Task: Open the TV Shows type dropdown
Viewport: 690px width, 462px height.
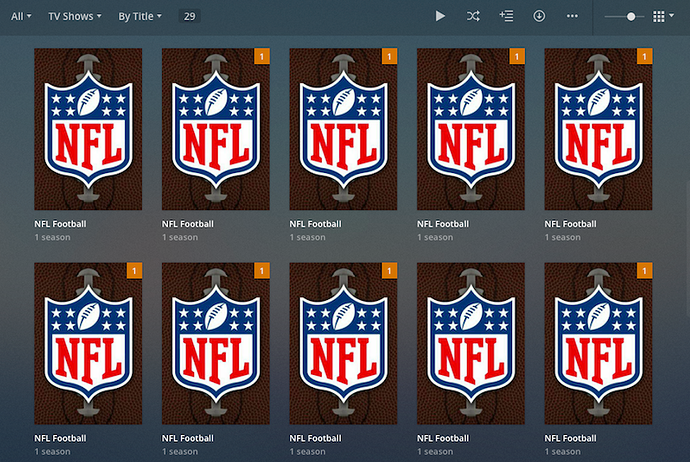Action: click(x=75, y=16)
